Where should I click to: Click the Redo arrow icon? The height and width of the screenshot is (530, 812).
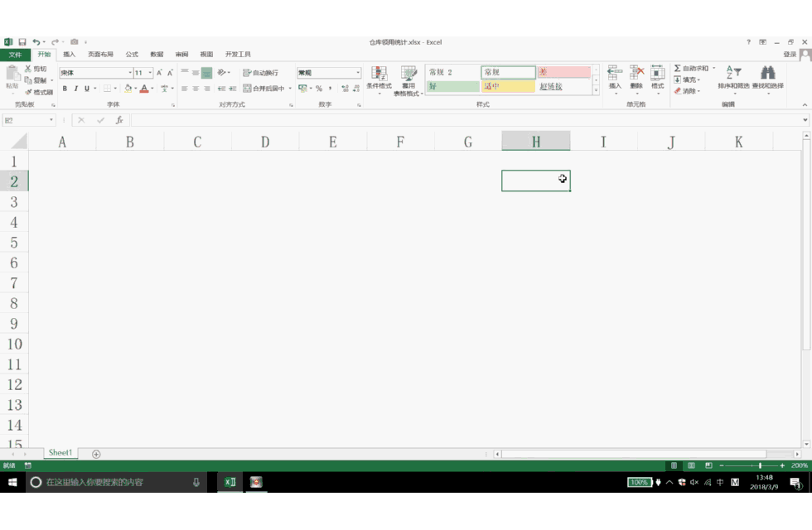(x=55, y=42)
